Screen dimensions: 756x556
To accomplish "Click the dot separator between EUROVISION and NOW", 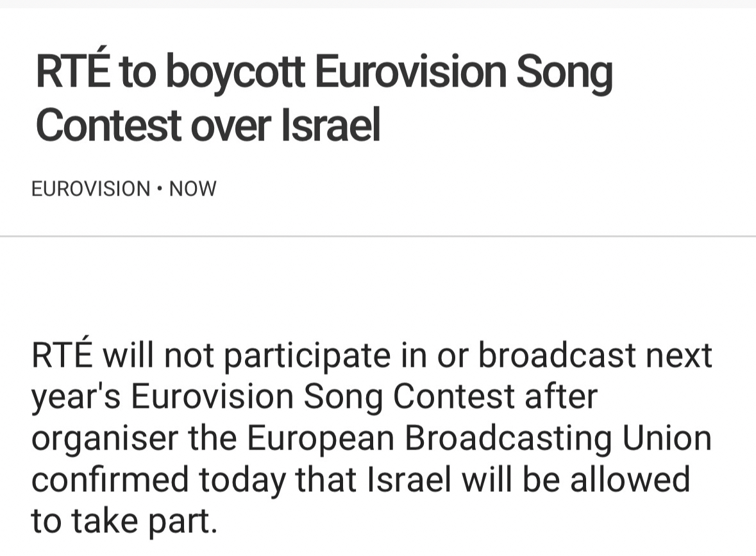I will [160, 189].
